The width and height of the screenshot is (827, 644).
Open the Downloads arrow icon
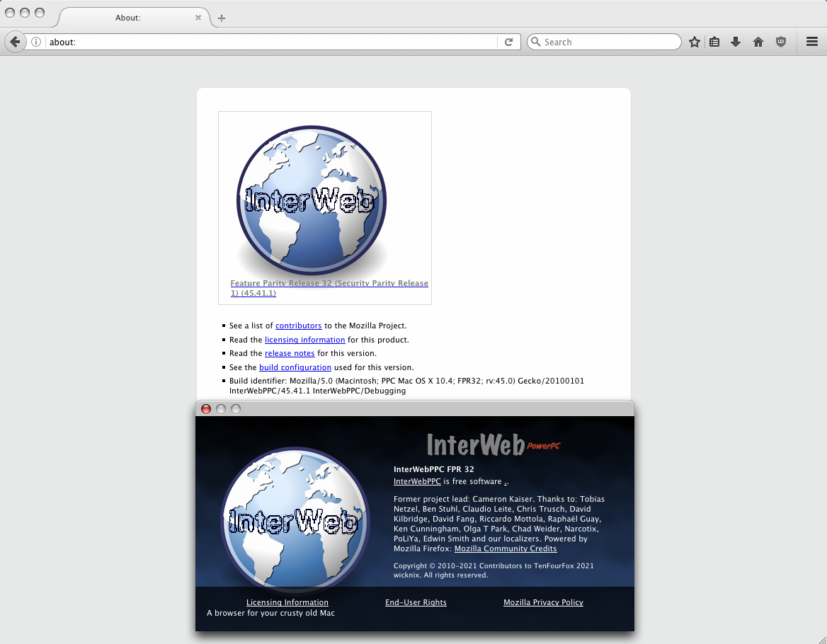click(x=736, y=42)
